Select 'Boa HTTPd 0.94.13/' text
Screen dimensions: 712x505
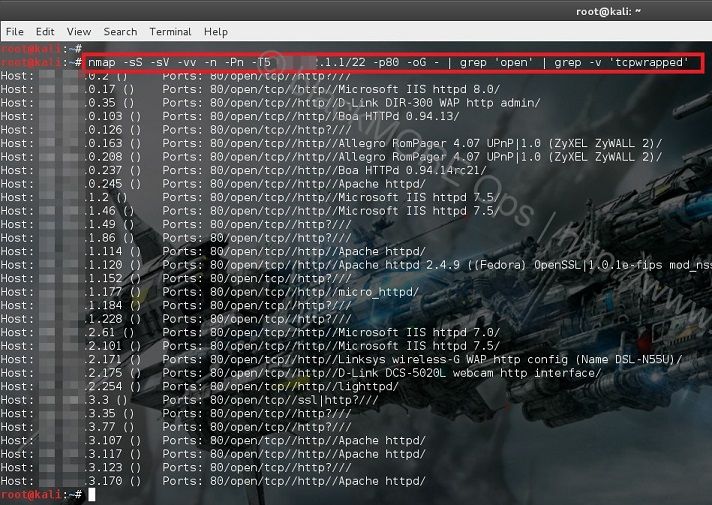pyautogui.click(x=398, y=116)
